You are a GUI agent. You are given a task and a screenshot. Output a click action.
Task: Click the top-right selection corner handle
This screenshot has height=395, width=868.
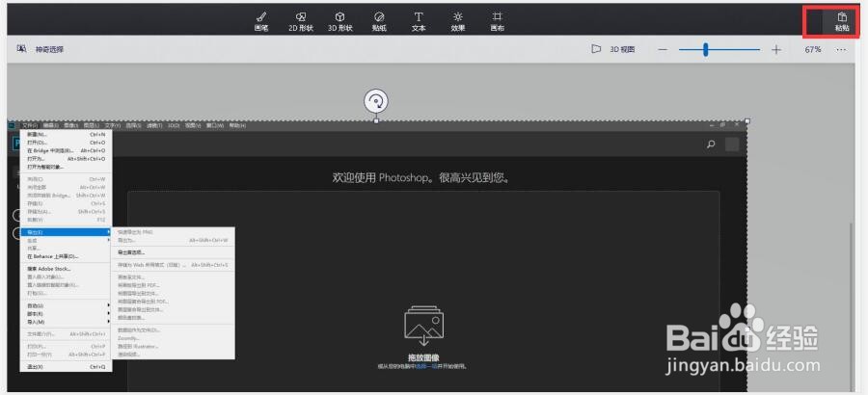pyautogui.click(x=747, y=120)
